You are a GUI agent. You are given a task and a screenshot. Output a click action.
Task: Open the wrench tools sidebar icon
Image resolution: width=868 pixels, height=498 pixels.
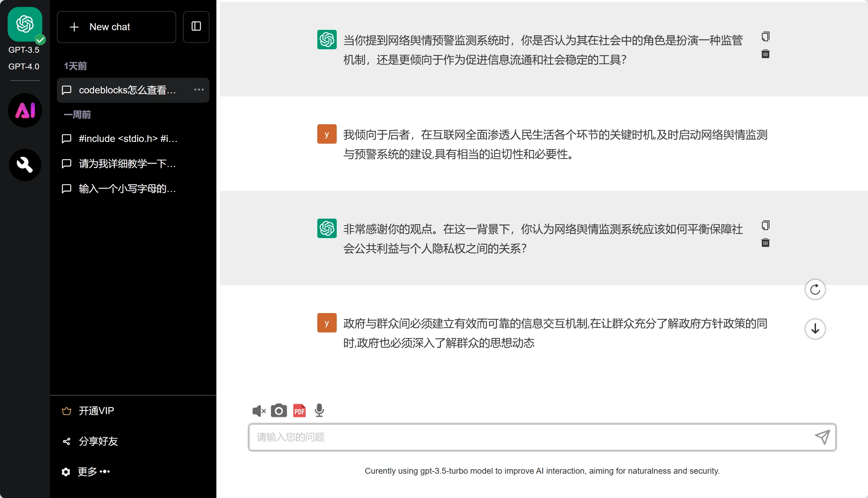(x=25, y=165)
